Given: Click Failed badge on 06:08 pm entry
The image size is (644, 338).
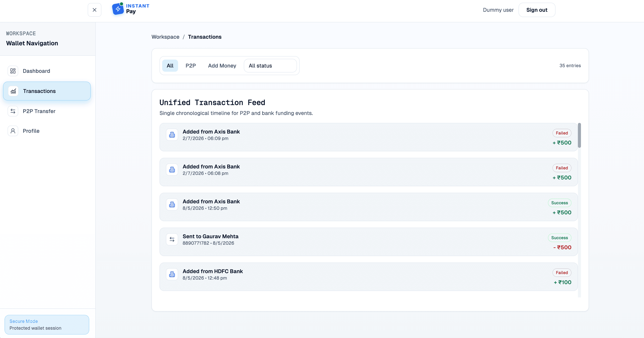Looking at the screenshot, I should pos(562,168).
